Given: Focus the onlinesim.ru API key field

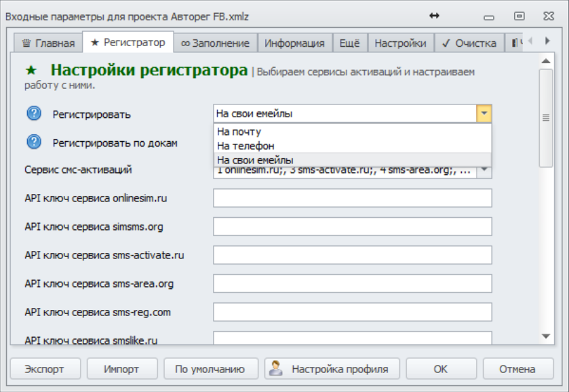Looking at the screenshot, I should click(352, 198).
